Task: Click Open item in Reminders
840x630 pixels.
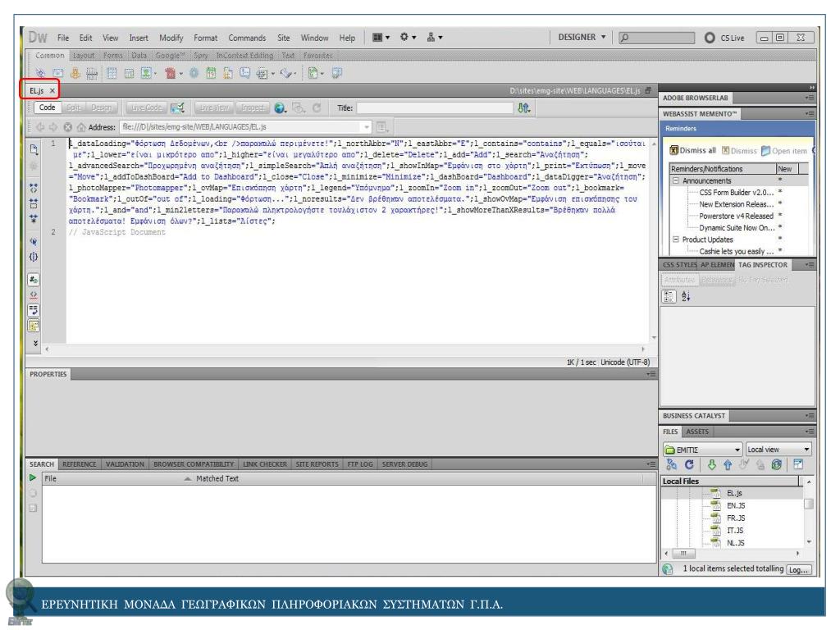Action: pyautogui.click(x=784, y=151)
